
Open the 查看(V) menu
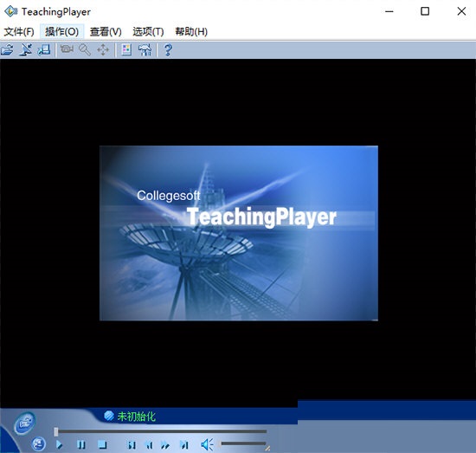coord(106,31)
